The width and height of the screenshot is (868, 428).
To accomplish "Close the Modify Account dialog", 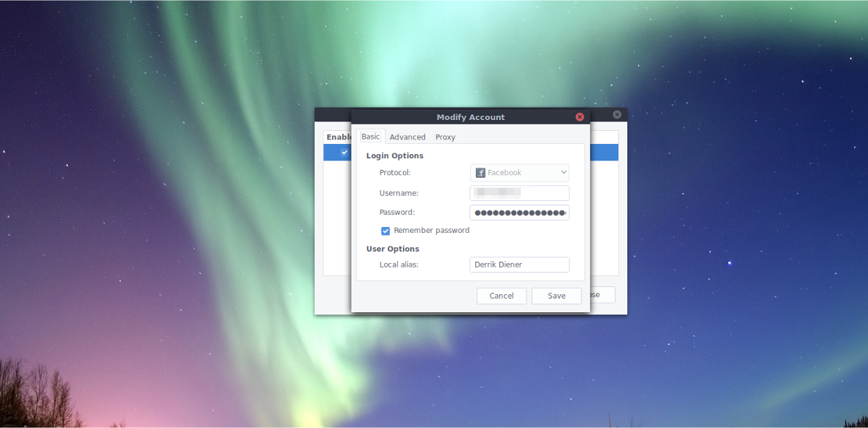I will [579, 116].
